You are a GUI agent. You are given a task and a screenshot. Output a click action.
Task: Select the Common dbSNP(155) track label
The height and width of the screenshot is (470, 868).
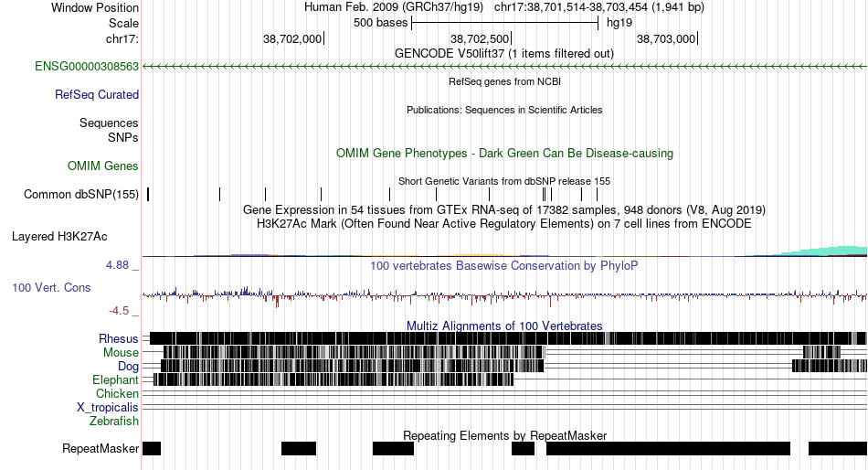click(x=81, y=195)
